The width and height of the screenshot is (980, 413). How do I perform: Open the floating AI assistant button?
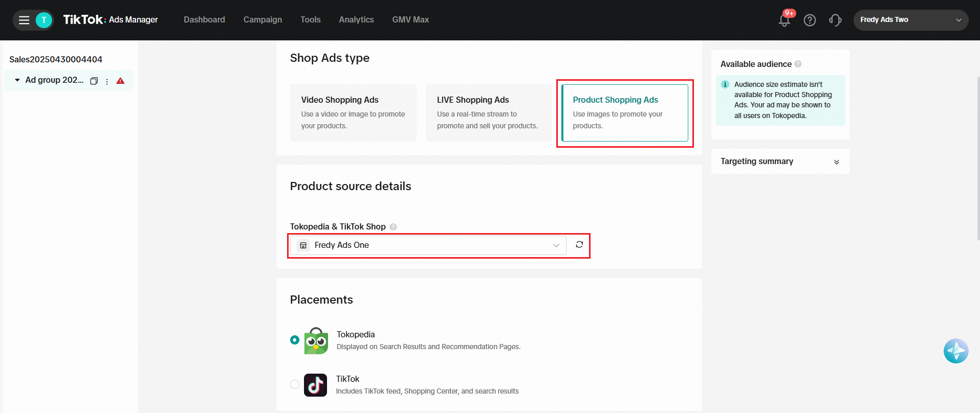(x=955, y=351)
